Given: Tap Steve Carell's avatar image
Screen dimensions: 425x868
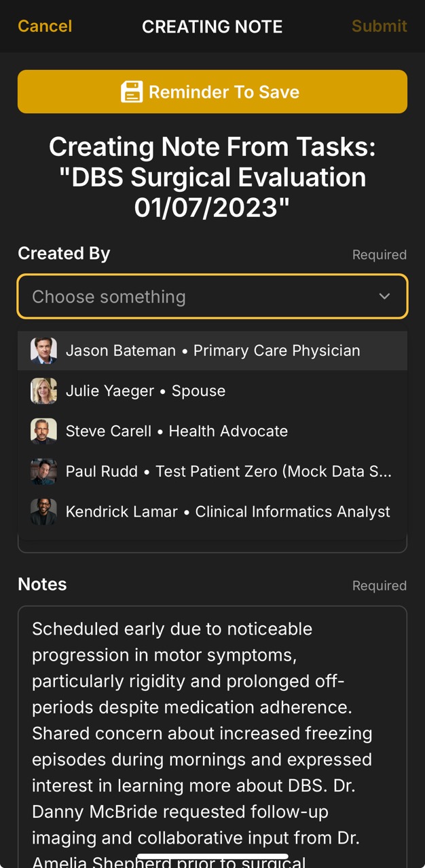Looking at the screenshot, I should point(43,431).
